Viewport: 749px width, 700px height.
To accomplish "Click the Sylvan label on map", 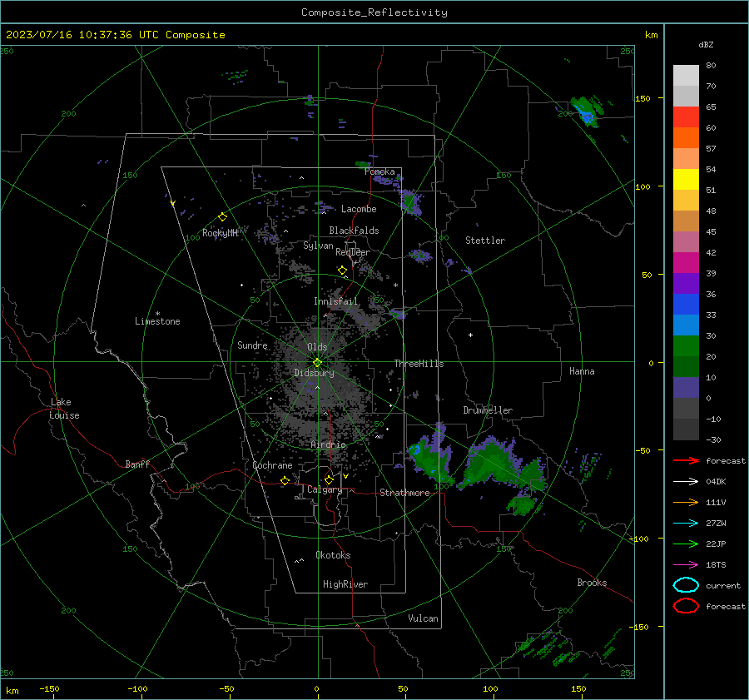I will 318,246.
